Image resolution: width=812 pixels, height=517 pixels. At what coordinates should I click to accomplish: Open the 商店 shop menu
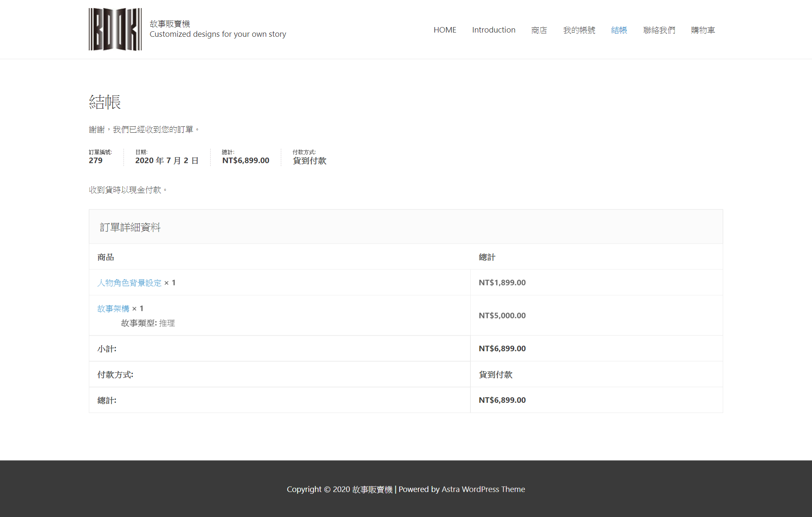tap(539, 30)
